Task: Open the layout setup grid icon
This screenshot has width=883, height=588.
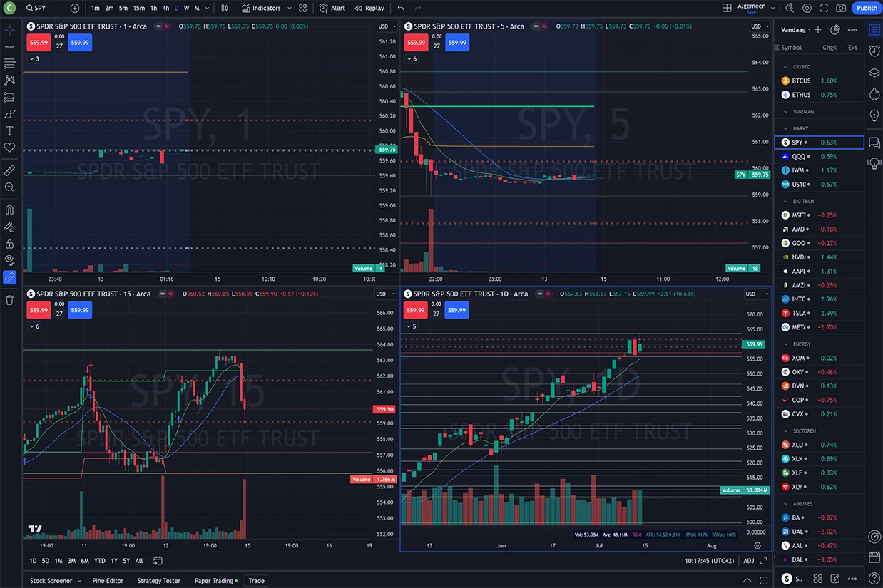Action: pyautogui.click(x=727, y=8)
